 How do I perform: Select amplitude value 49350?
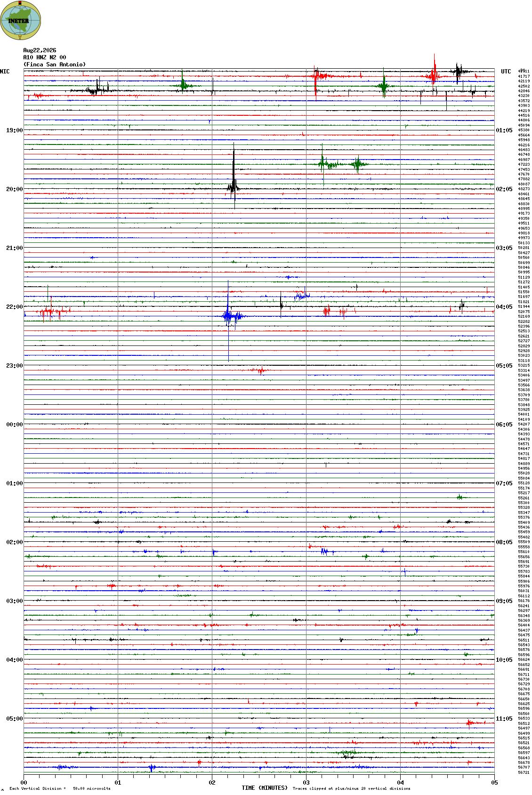[524, 218]
